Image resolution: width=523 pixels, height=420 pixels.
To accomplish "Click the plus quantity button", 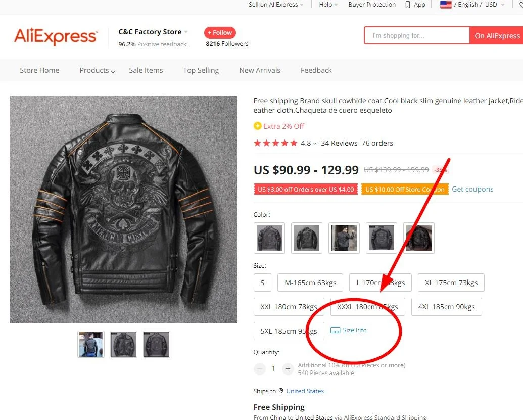I will click(288, 368).
